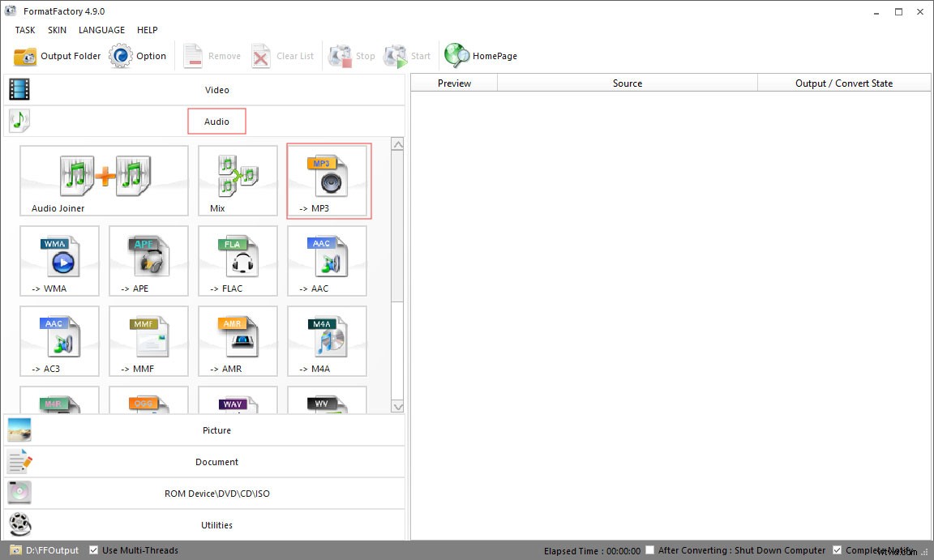
Task: Select the AAC audio format
Action: [x=326, y=260]
